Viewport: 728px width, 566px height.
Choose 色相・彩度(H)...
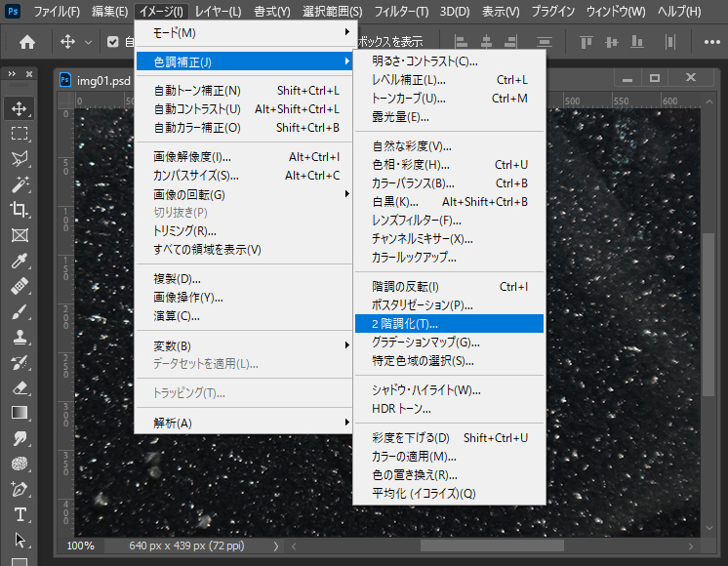pos(449,165)
